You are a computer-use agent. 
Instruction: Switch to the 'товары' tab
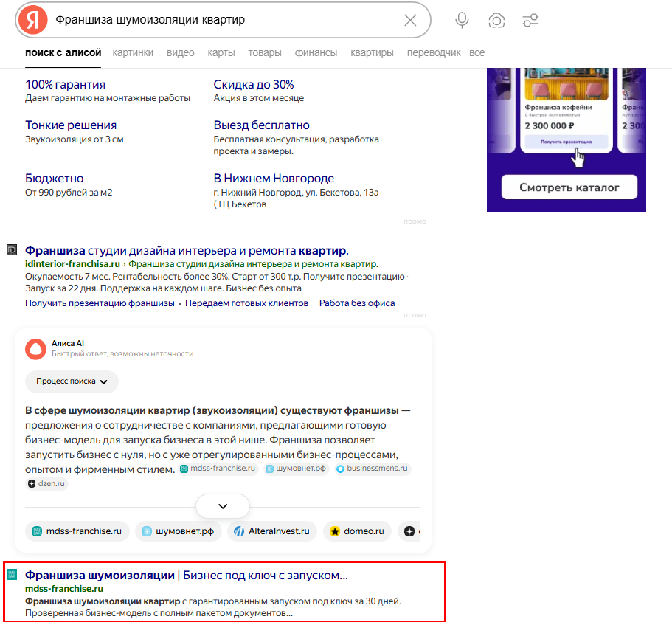pos(264,52)
